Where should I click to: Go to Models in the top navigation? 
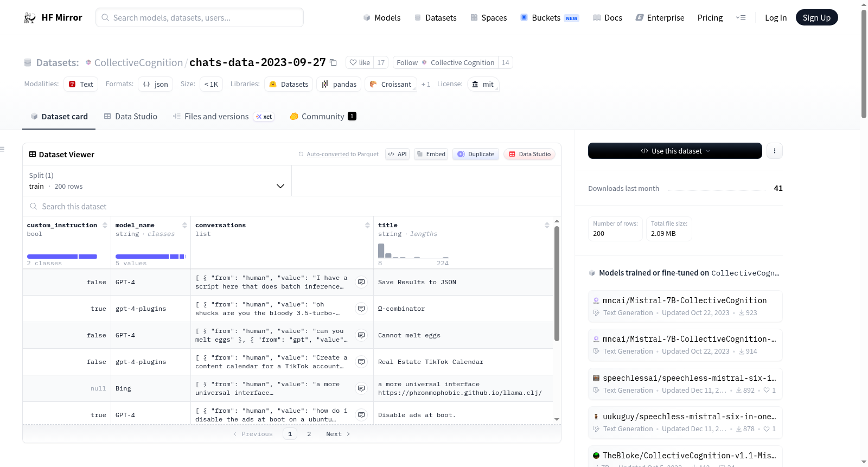[x=382, y=18]
